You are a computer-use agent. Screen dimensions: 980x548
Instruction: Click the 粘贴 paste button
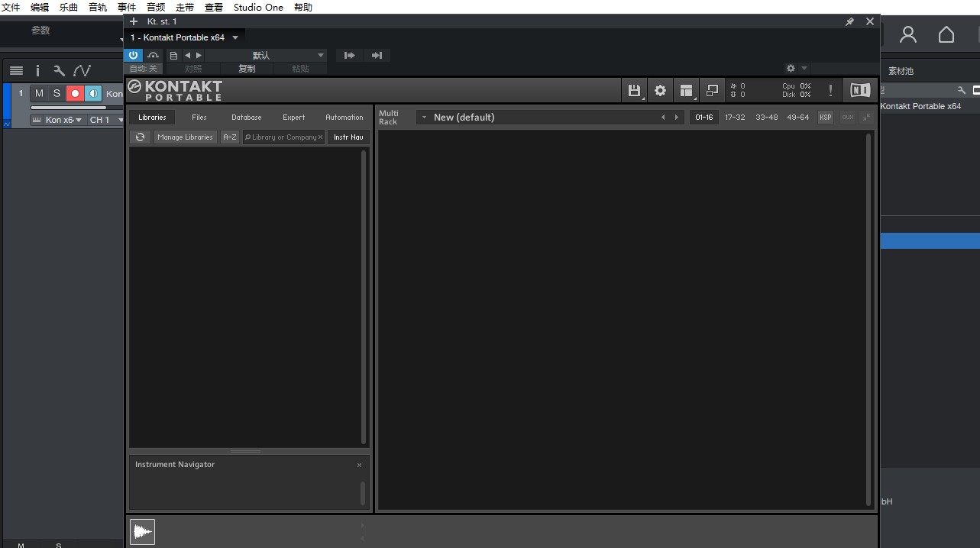[300, 69]
